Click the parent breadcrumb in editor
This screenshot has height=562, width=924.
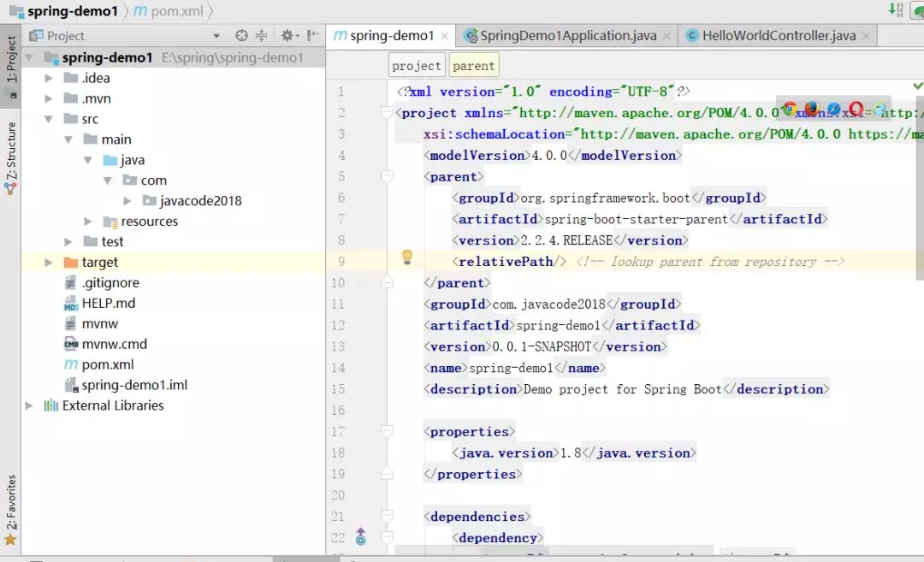point(473,66)
